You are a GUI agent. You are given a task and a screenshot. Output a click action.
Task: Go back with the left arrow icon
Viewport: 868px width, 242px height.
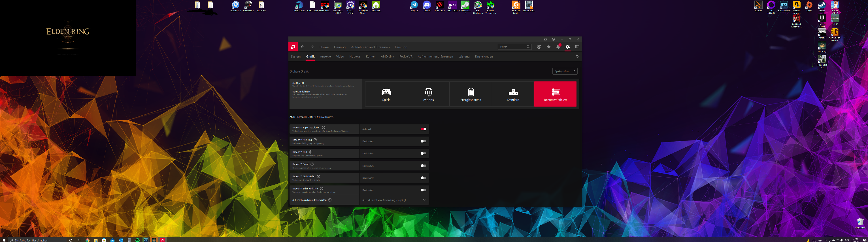click(x=303, y=47)
